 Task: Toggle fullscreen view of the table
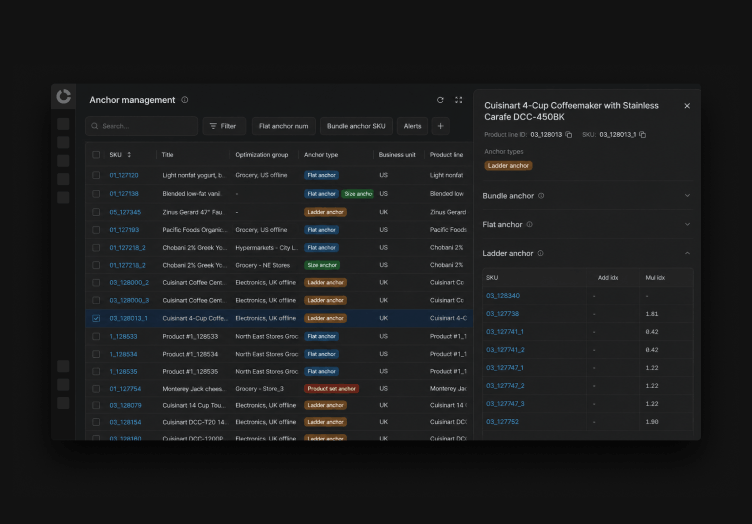click(458, 100)
